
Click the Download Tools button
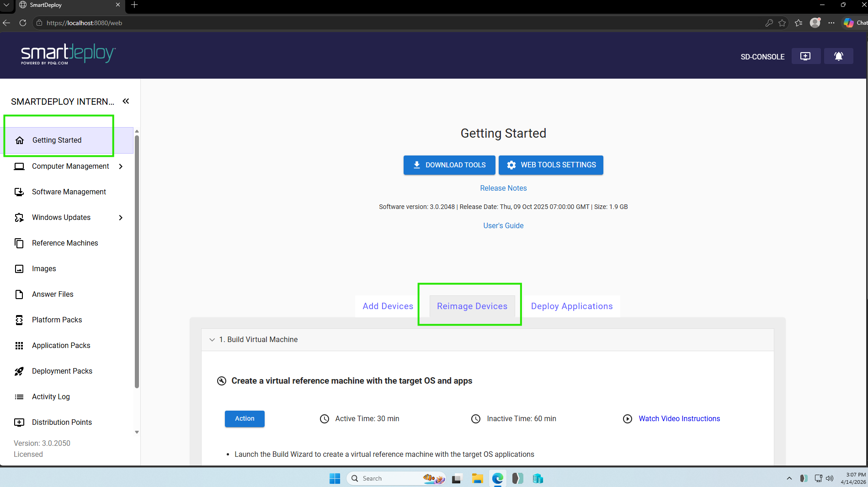coord(449,165)
